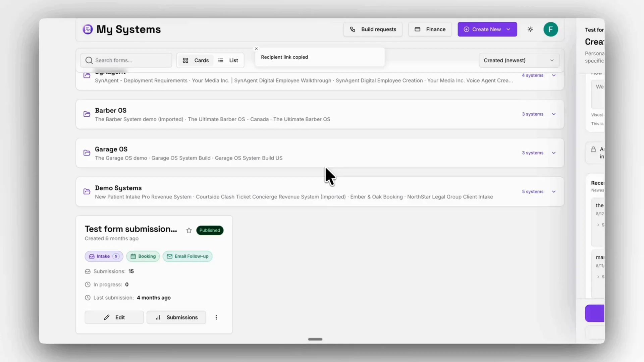This screenshot has height=362, width=644.
Task: Focus the Search forms field
Action: (126, 60)
